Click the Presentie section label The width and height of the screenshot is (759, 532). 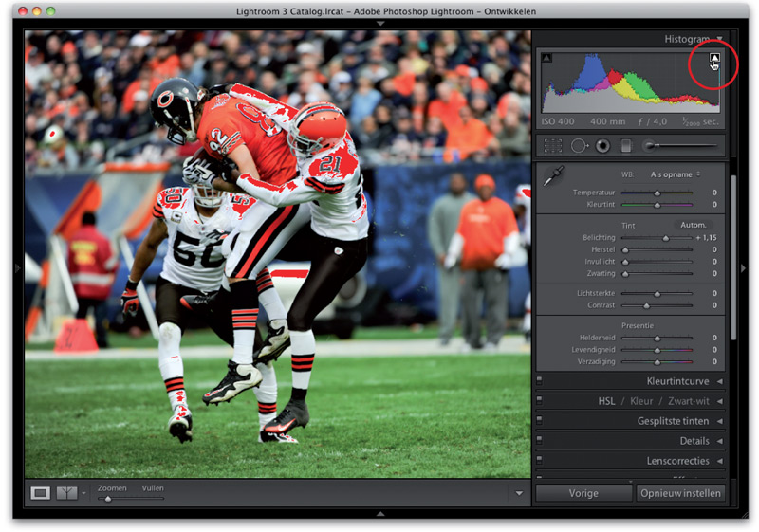coord(637,326)
